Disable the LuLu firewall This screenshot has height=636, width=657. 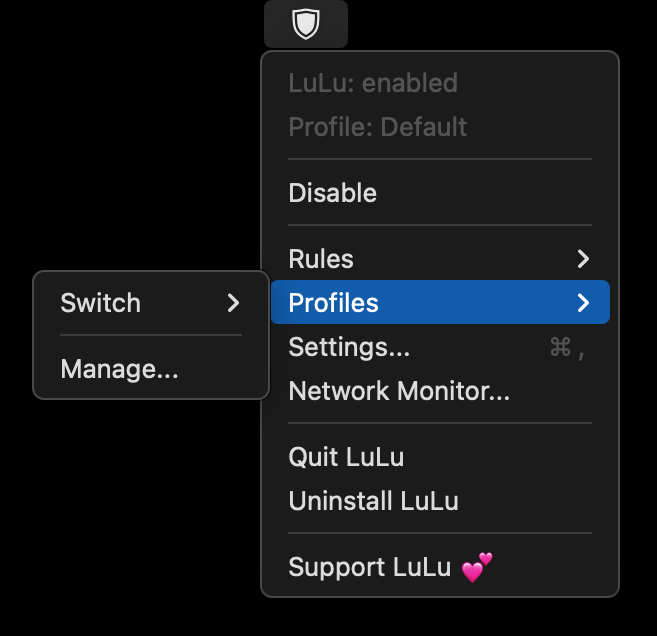pyautogui.click(x=440, y=193)
